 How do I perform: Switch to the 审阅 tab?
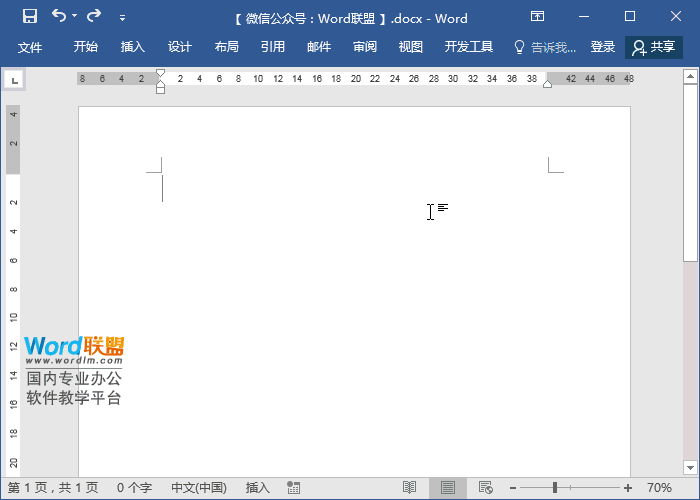[365, 47]
